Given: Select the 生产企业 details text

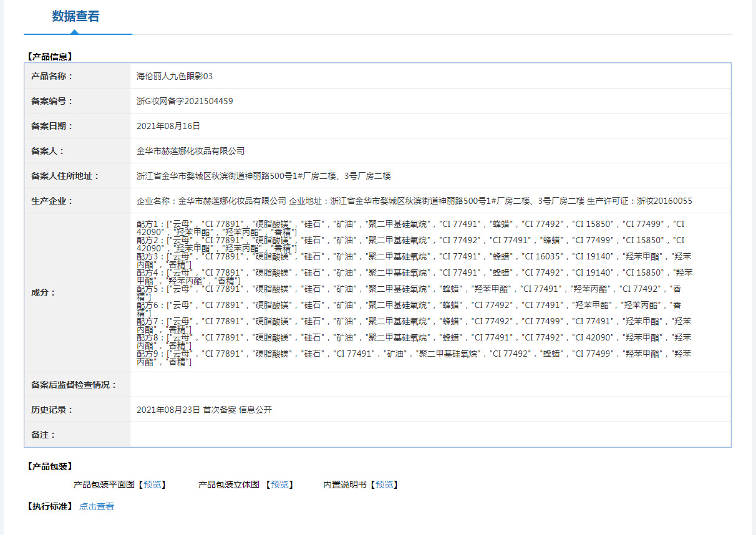Looking at the screenshot, I should (x=414, y=201).
